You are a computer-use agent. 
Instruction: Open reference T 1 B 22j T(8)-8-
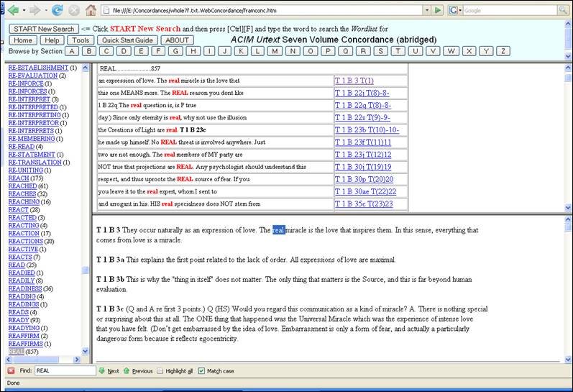tap(362, 93)
